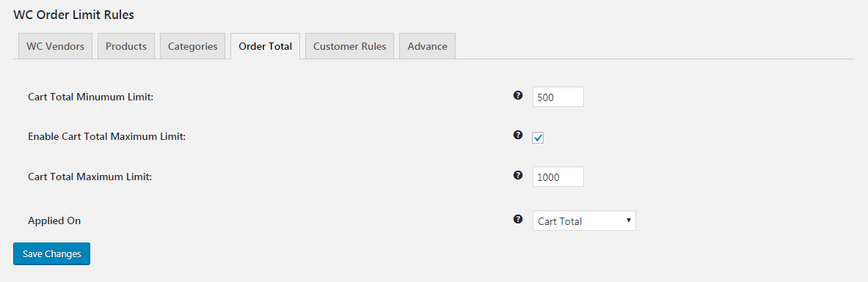
Task: Focus the minimum limit field showing 500
Action: click(558, 97)
